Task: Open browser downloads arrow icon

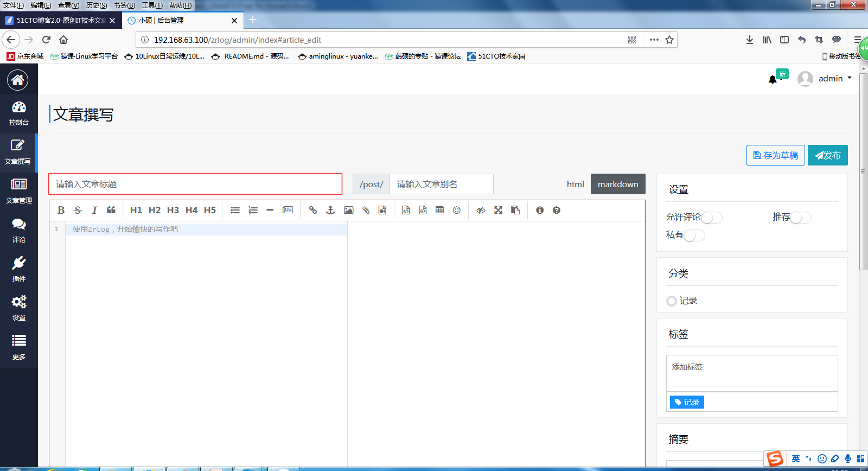Action: 749,40
